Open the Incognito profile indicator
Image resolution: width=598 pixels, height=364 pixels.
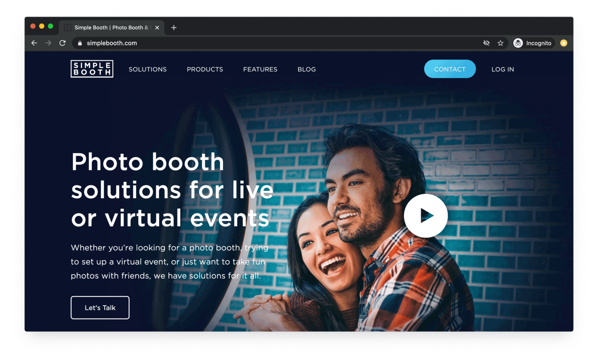point(533,43)
